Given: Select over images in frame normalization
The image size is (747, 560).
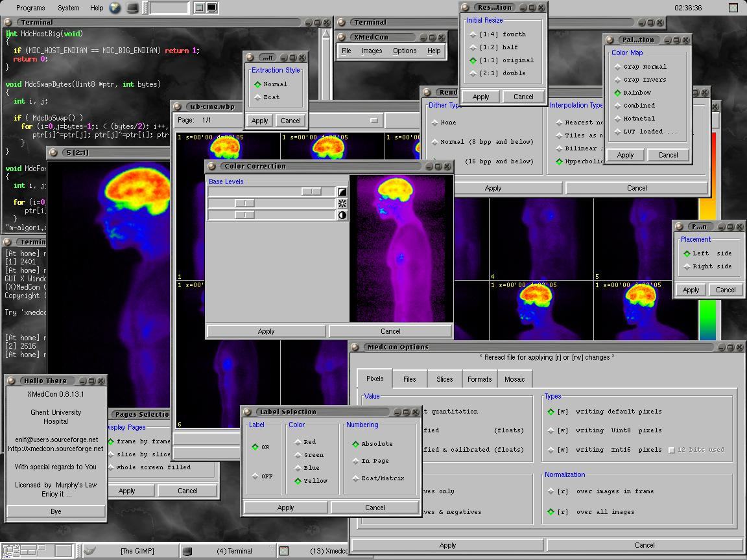Looking at the screenshot, I should [x=600, y=491].
